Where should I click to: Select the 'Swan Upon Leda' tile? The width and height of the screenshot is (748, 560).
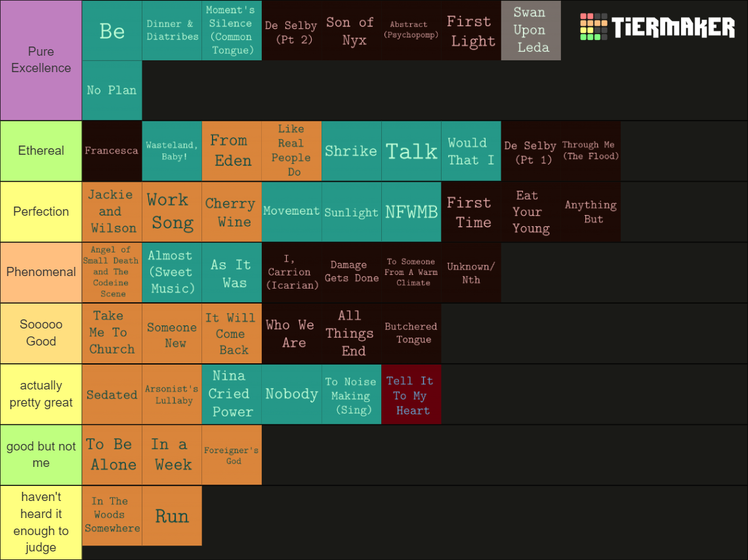point(531,30)
